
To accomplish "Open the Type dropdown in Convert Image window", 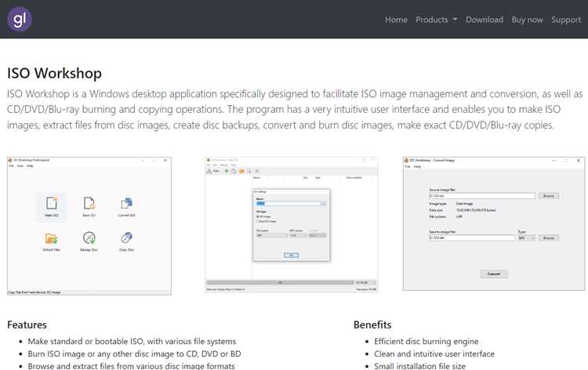I will point(527,238).
